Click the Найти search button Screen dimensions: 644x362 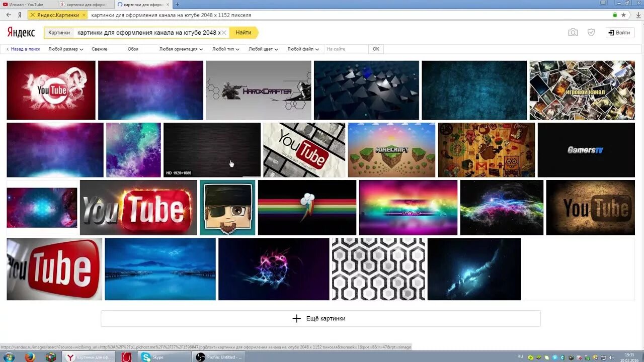(x=244, y=32)
